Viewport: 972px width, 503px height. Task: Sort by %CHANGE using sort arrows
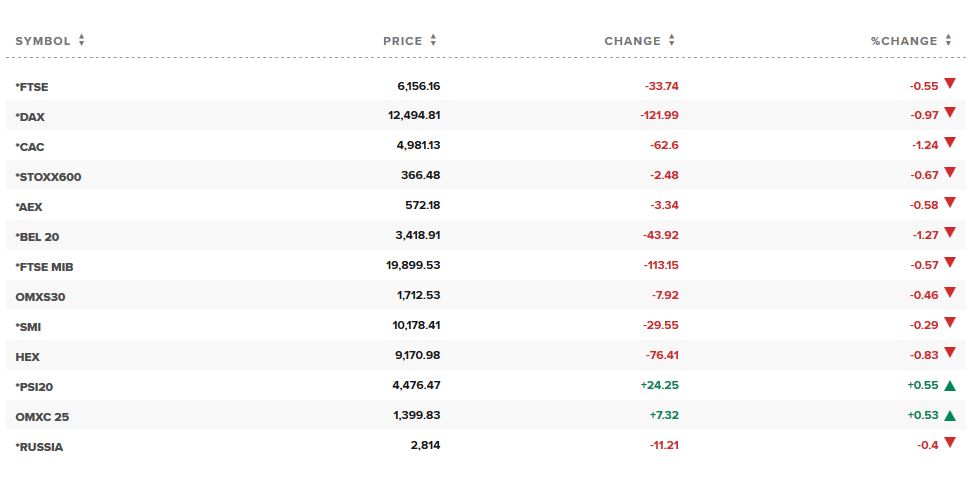(948, 40)
